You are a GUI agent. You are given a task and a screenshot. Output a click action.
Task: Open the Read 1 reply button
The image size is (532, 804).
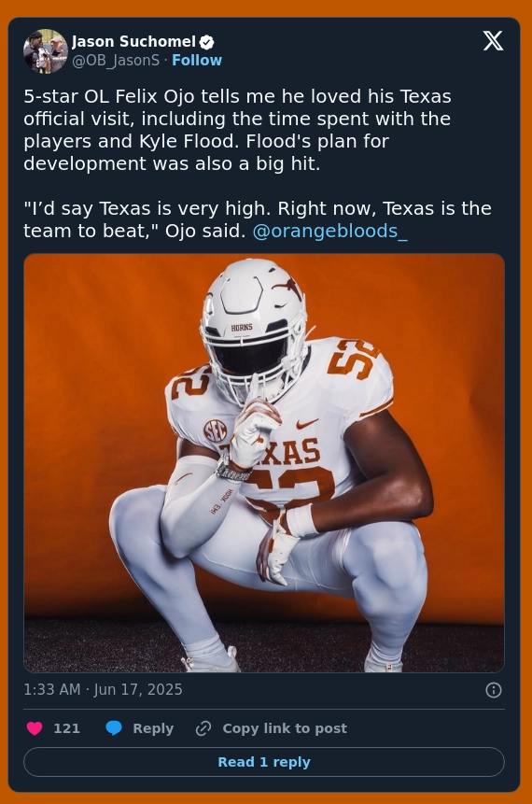point(264,762)
